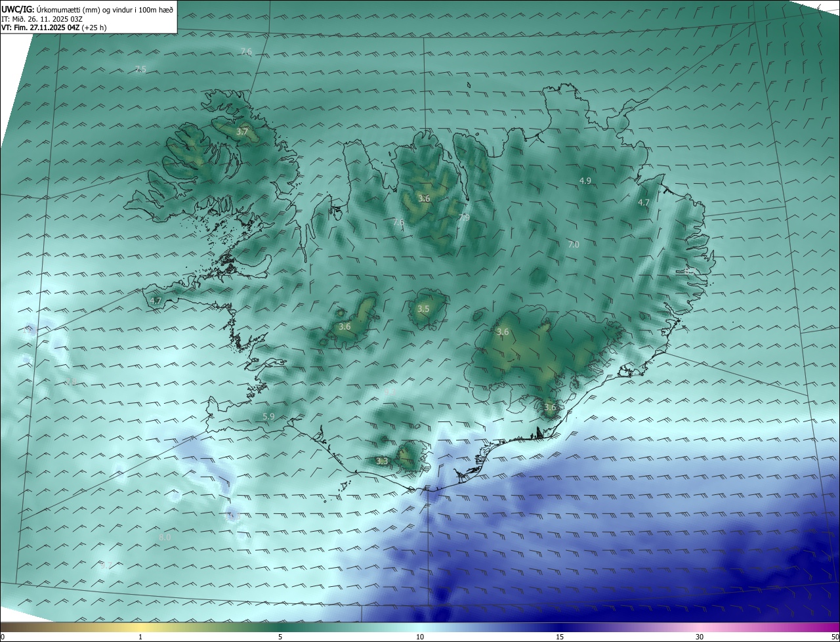Click the valid time line 'VT: Fim. 27.11.2025 04Z (+25 h)'

[x=54, y=28]
